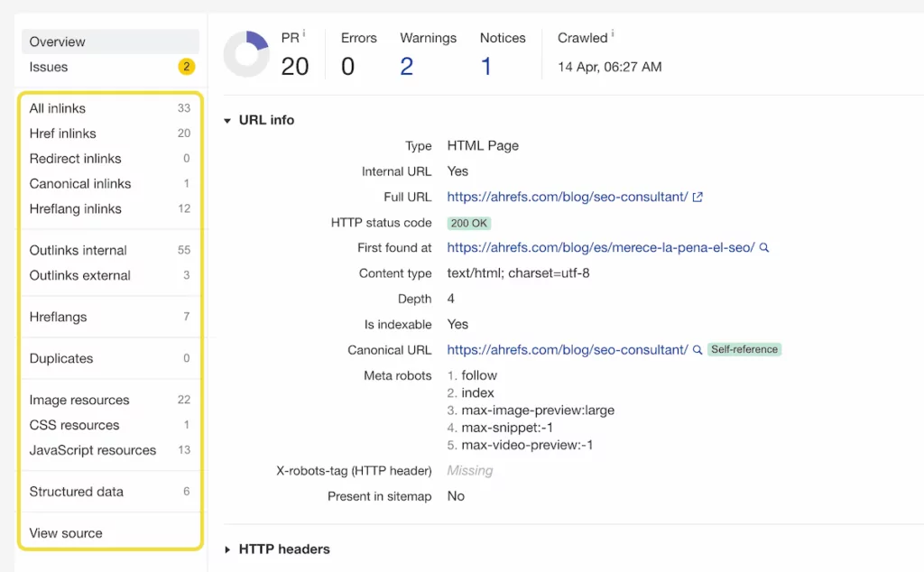Screen dimensions: 924x572
Task: Click the PR info icon
Action: [306, 32]
